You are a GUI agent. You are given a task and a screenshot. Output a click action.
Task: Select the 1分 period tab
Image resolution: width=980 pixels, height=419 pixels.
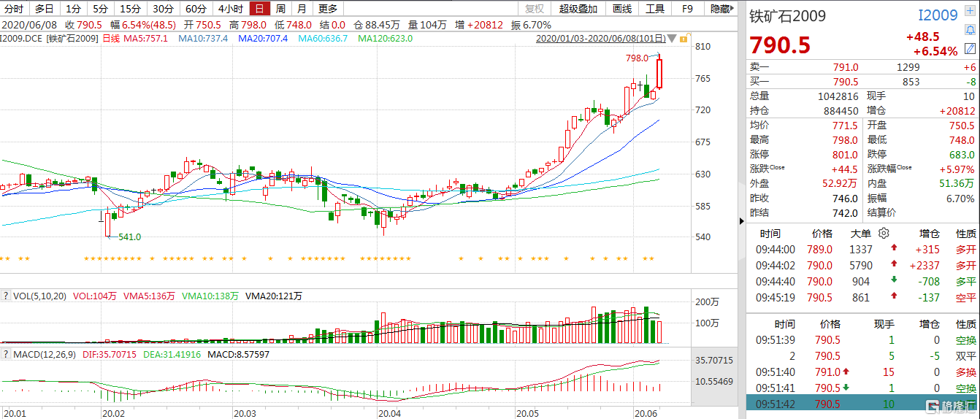73,9
